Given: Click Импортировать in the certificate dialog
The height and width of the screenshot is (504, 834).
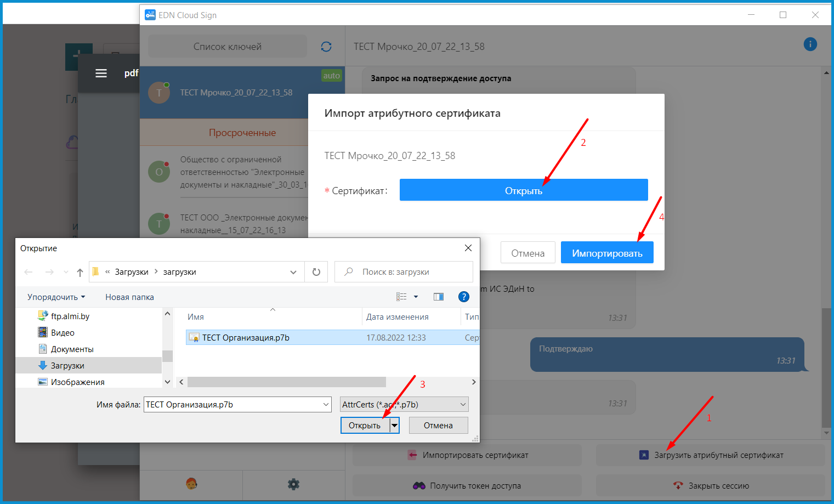Looking at the screenshot, I should click(606, 253).
